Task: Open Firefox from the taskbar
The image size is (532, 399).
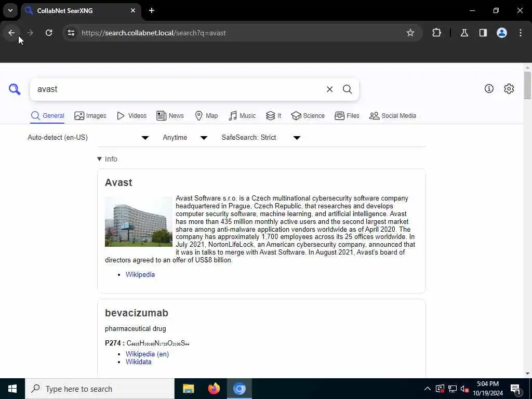Action: pyautogui.click(x=214, y=389)
